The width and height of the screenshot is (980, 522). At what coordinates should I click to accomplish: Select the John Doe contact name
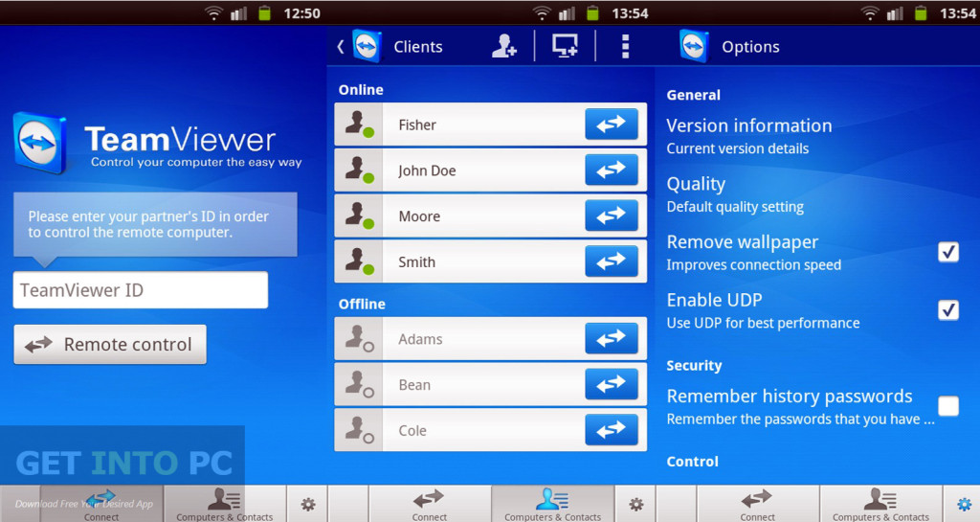pos(428,170)
